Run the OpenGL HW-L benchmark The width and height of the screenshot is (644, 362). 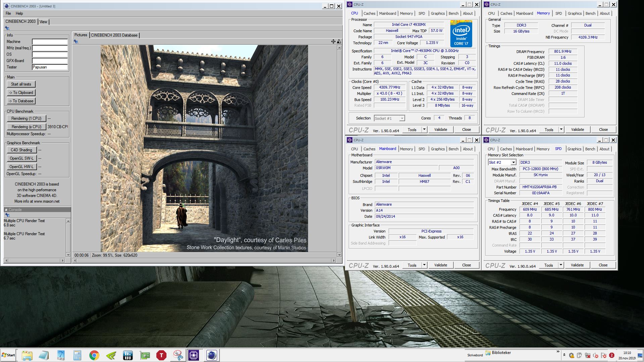(21, 167)
